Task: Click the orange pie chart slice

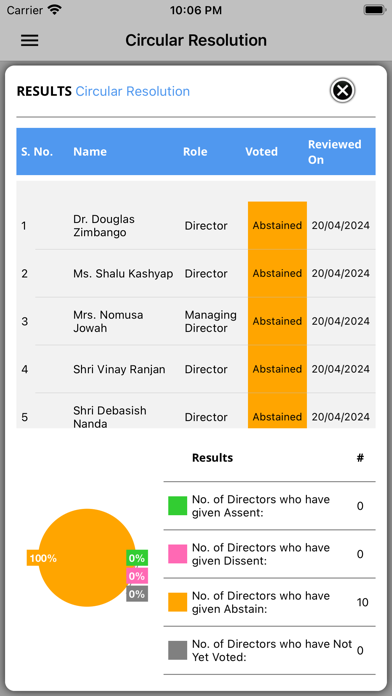Action: pos(87,558)
